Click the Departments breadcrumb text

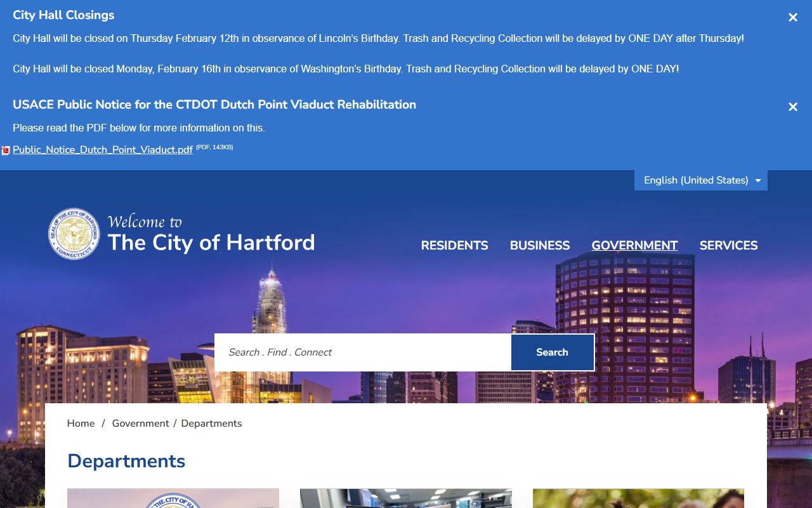212,424
